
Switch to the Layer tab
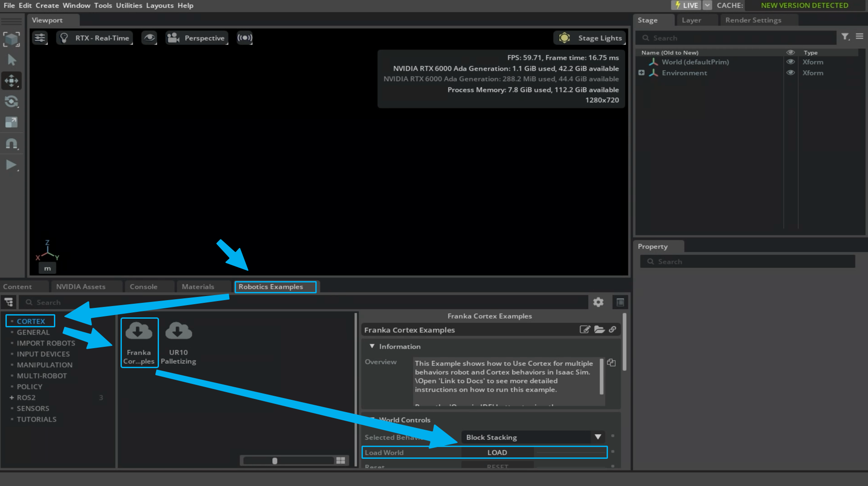(691, 20)
